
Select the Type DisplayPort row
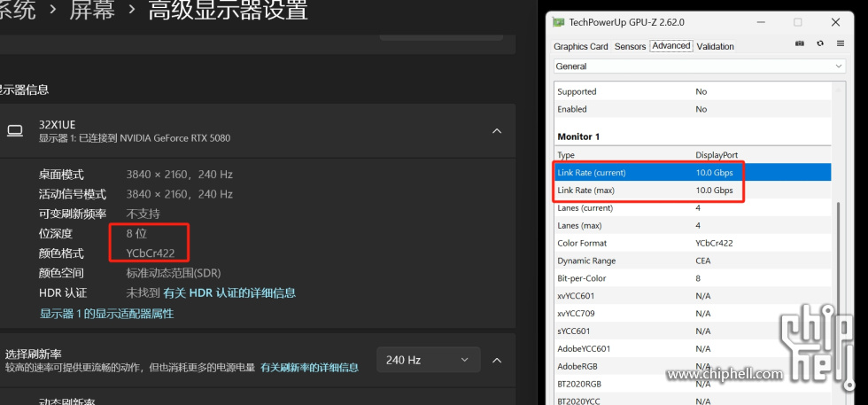[693, 155]
